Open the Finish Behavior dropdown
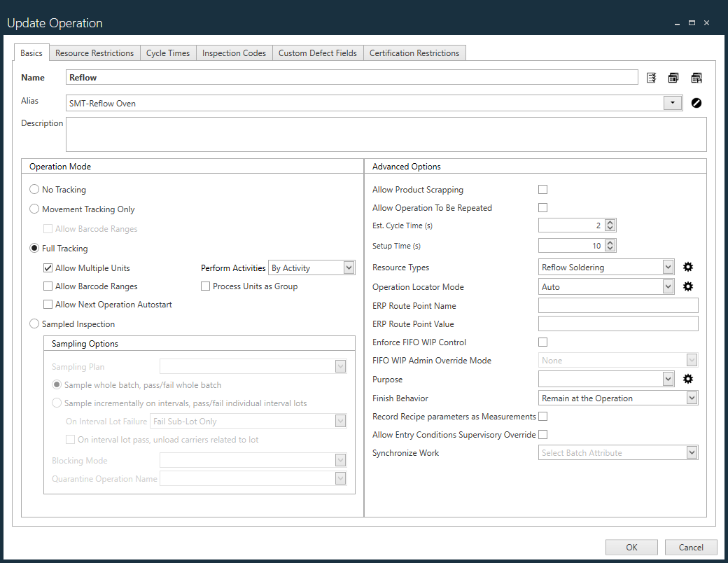The width and height of the screenshot is (728, 563). 692,398
